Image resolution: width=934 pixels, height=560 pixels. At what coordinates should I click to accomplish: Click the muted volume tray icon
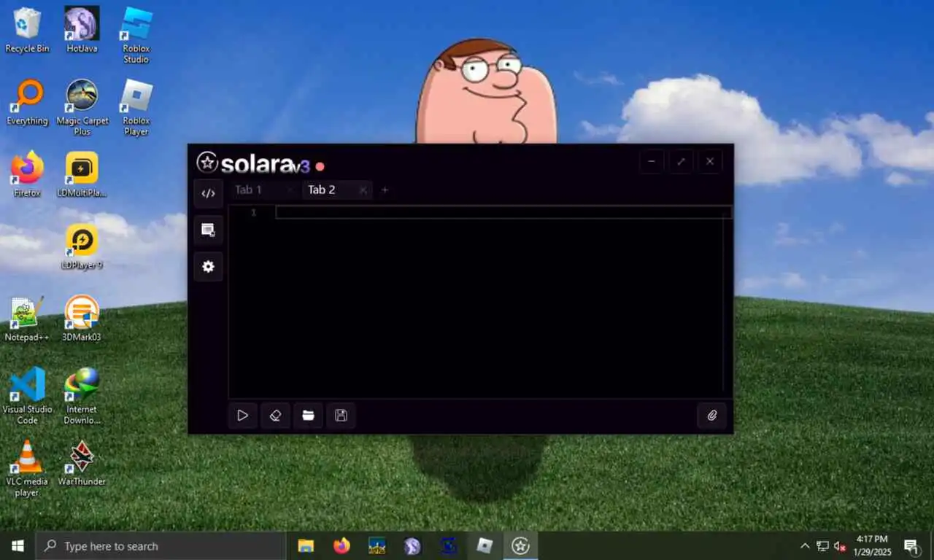[840, 545]
